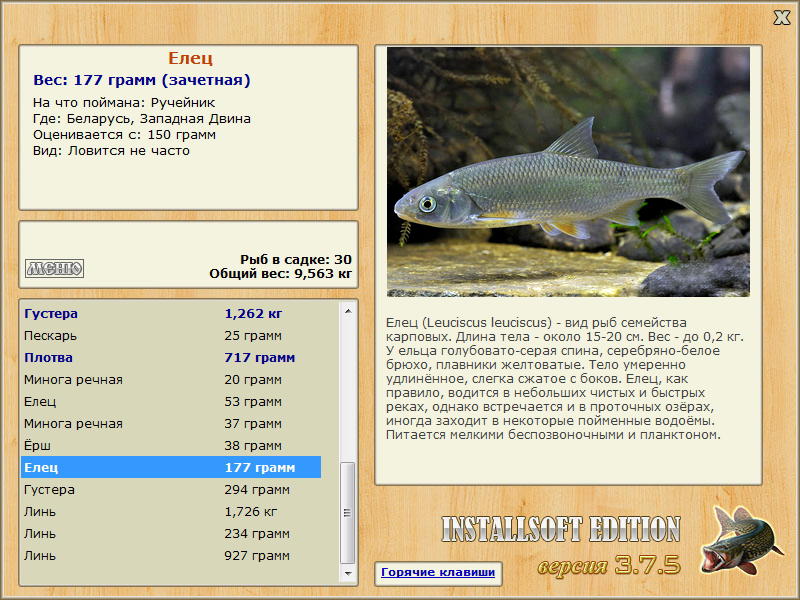
Task: Click the Рыб в садке: 30 label
Action: click(x=296, y=259)
